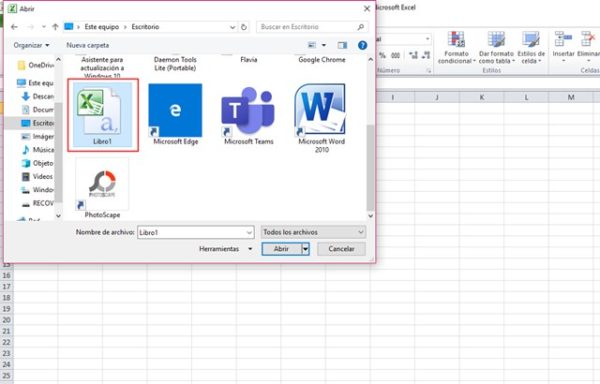Select the PhotoScape shortcut
Screen dimensions: 600x384
[x=102, y=188]
